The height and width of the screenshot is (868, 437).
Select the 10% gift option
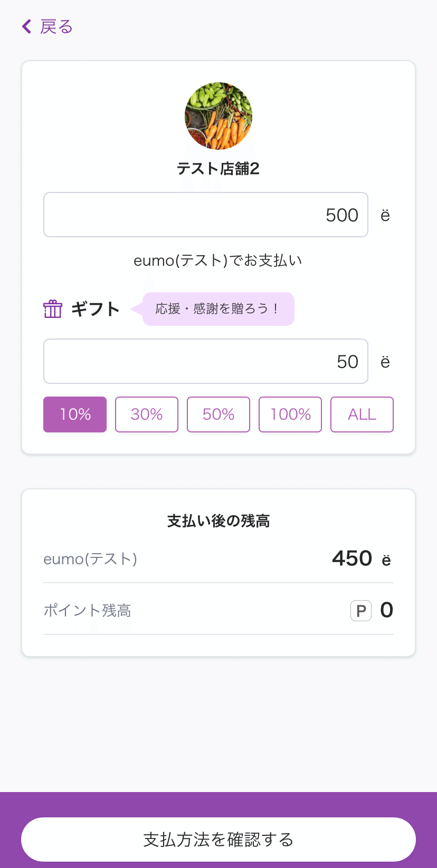[75, 414]
